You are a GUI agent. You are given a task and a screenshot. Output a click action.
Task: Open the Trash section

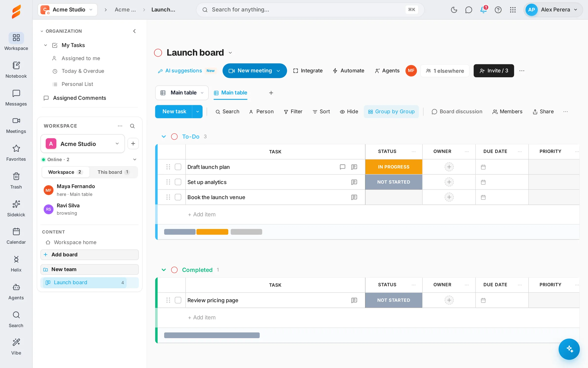16,181
